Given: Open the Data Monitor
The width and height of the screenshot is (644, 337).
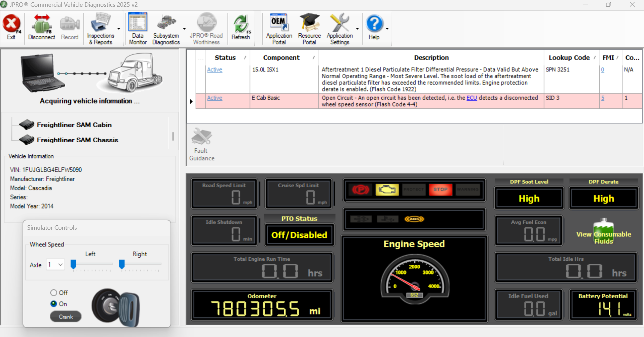Looking at the screenshot, I should pyautogui.click(x=138, y=29).
